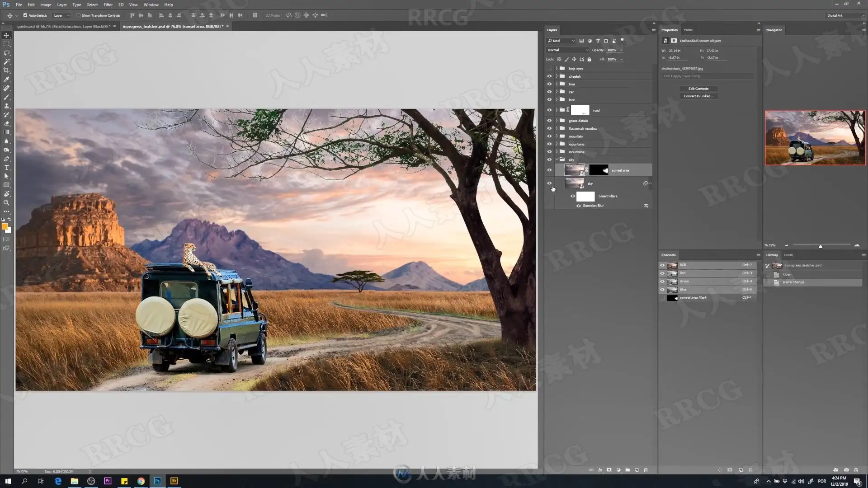868x488 pixels.
Task: Switch to the guide.psd document tab
Action: 63,26
